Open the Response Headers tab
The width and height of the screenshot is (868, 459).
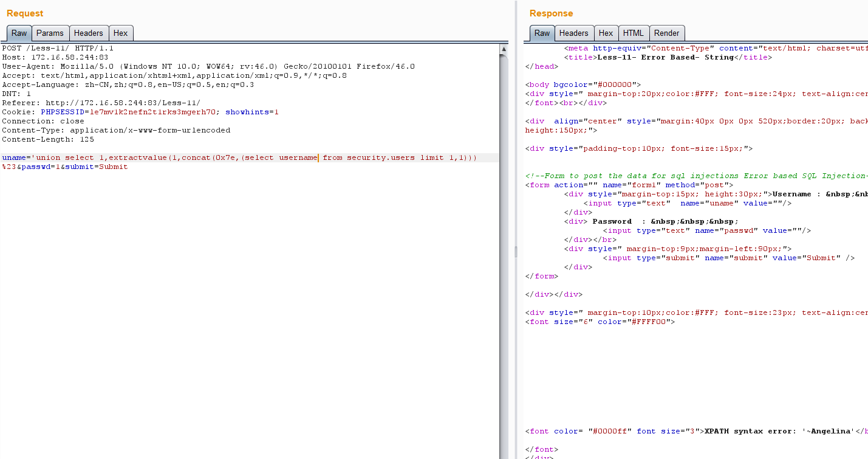pyautogui.click(x=573, y=33)
